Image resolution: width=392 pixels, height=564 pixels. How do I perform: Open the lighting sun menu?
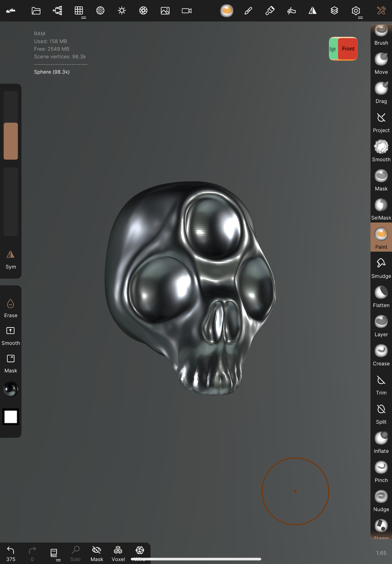coord(122,11)
